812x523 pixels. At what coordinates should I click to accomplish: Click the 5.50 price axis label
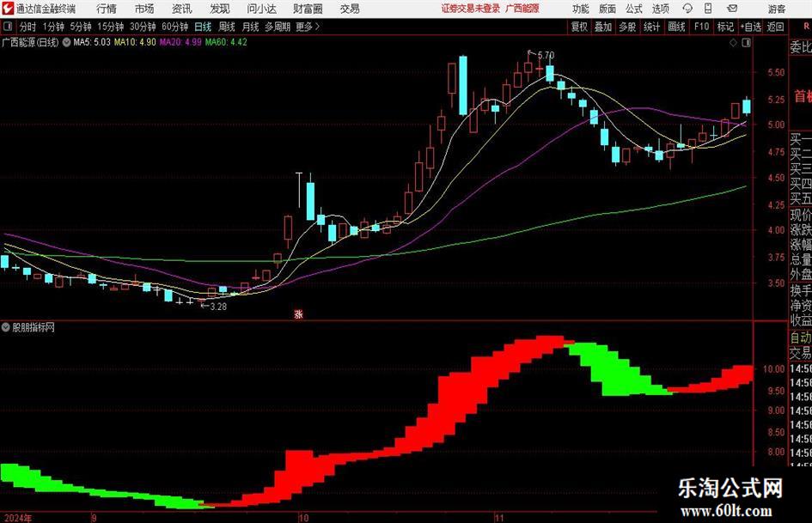click(x=776, y=72)
